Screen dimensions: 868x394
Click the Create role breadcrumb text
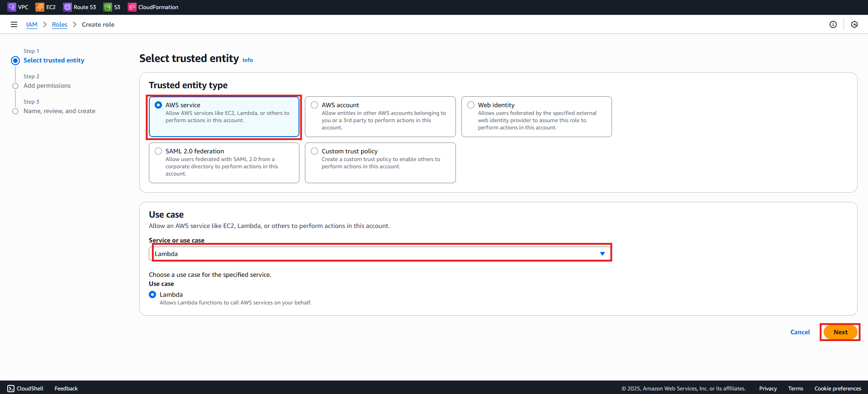click(98, 24)
